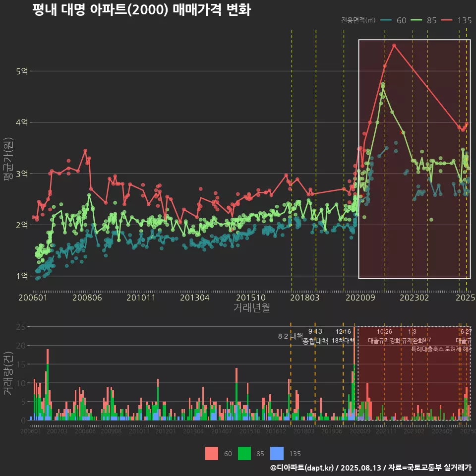Screen dimensions: 476x476
Task: Click the 특례대출축소 annotation text
Action: 427,349
